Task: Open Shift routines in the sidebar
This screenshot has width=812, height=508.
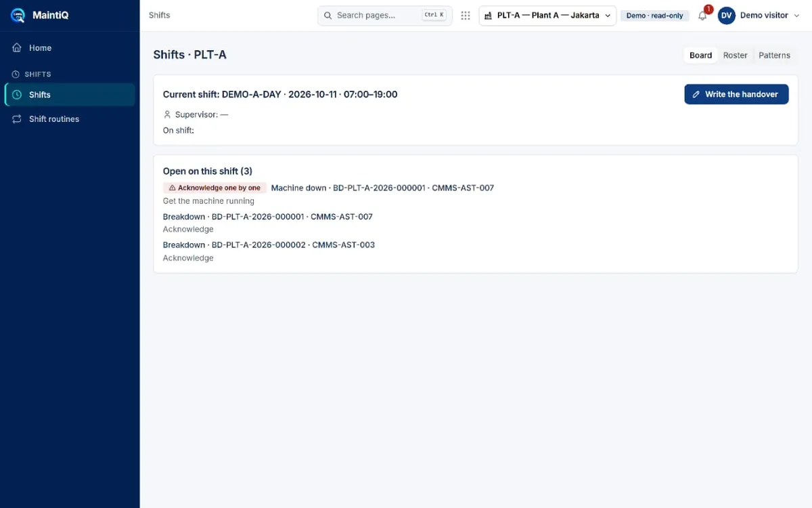Action: [x=70, y=119]
